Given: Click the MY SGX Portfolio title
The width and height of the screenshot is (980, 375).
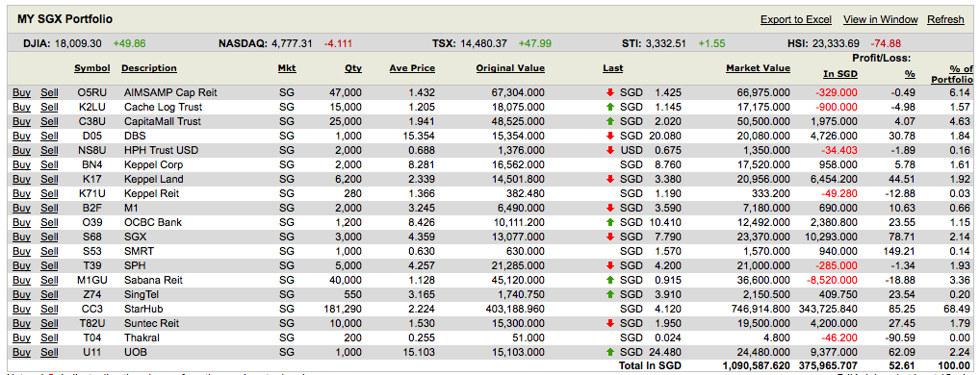Looking at the screenshot, I should [65, 19].
